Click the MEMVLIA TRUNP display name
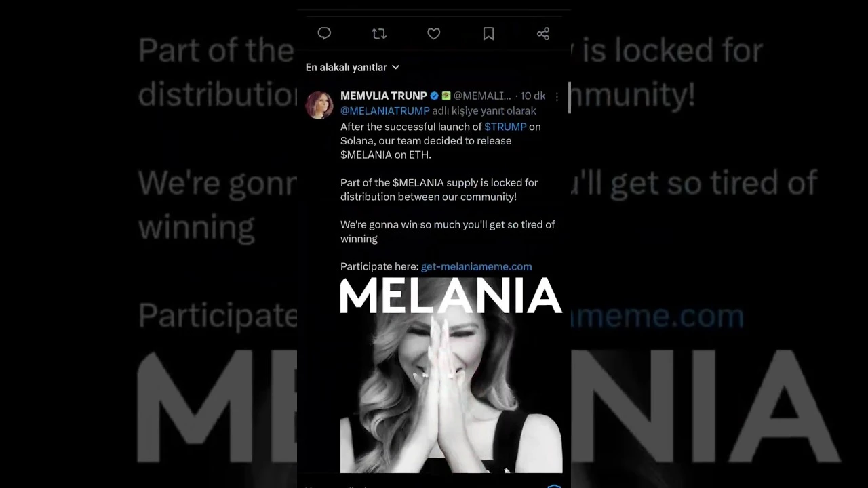 coord(384,96)
